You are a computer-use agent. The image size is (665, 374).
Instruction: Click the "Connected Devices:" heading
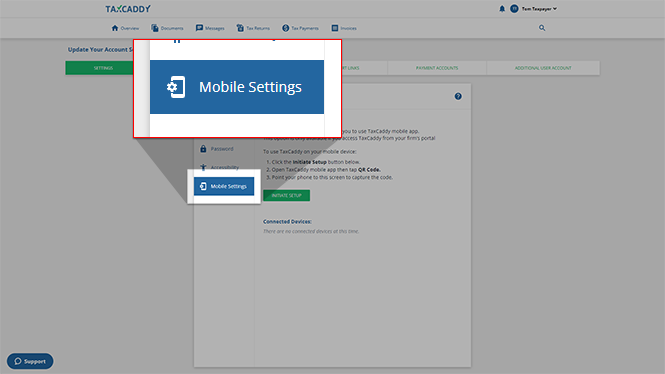[287, 221]
